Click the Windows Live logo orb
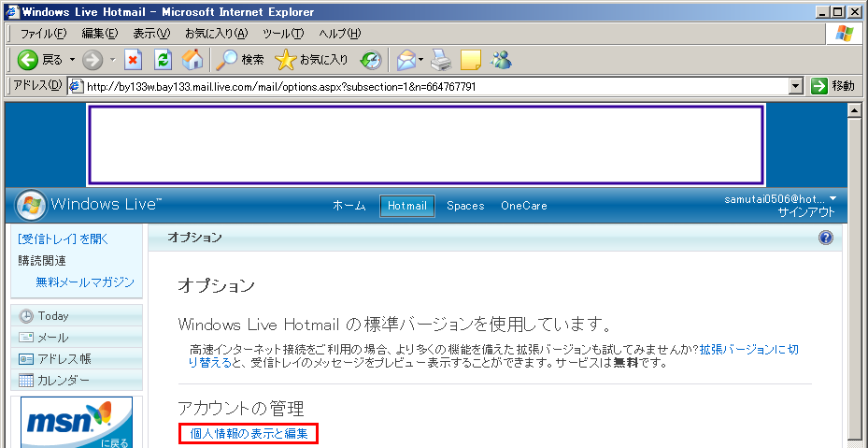Screen dimensions: 868x448 click(31, 205)
